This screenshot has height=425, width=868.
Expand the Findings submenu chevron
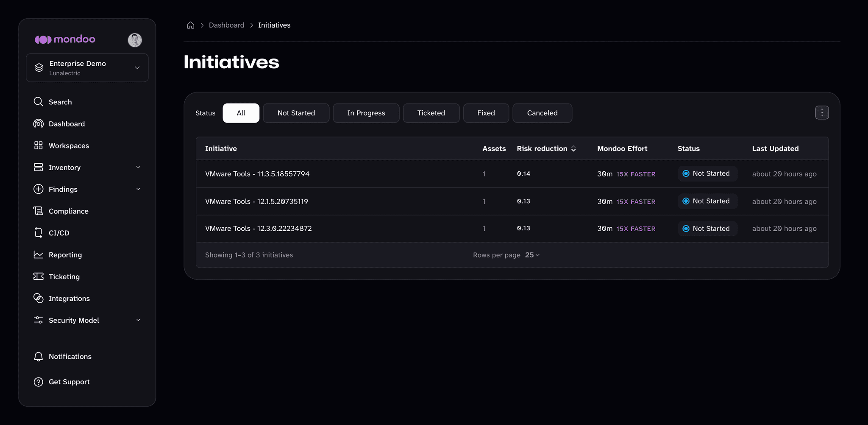(x=138, y=189)
